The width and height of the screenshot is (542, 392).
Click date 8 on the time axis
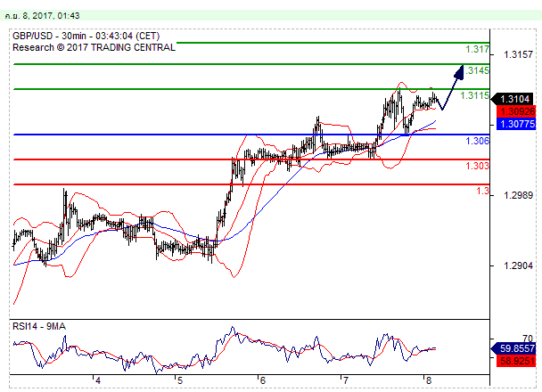point(428,380)
